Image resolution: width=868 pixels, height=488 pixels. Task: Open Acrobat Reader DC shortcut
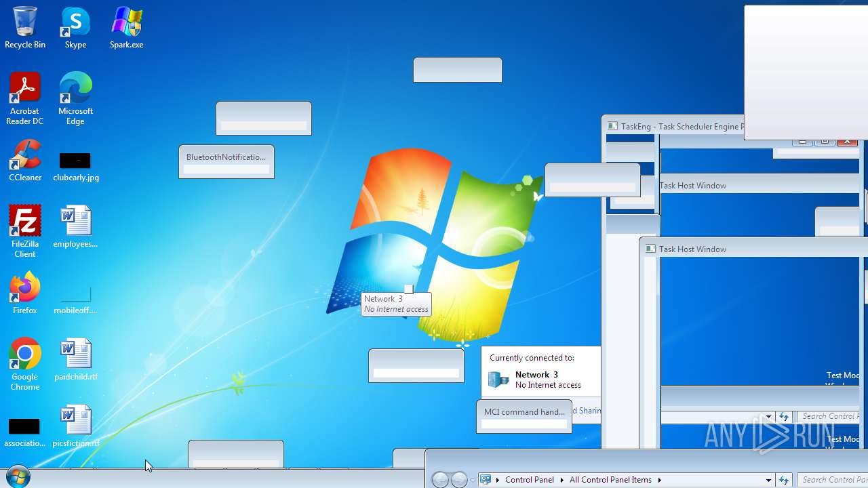(x=25, y=98)
